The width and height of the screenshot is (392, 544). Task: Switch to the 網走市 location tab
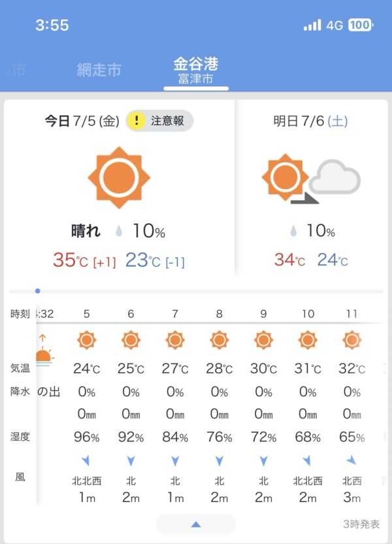tap(99, 71)
